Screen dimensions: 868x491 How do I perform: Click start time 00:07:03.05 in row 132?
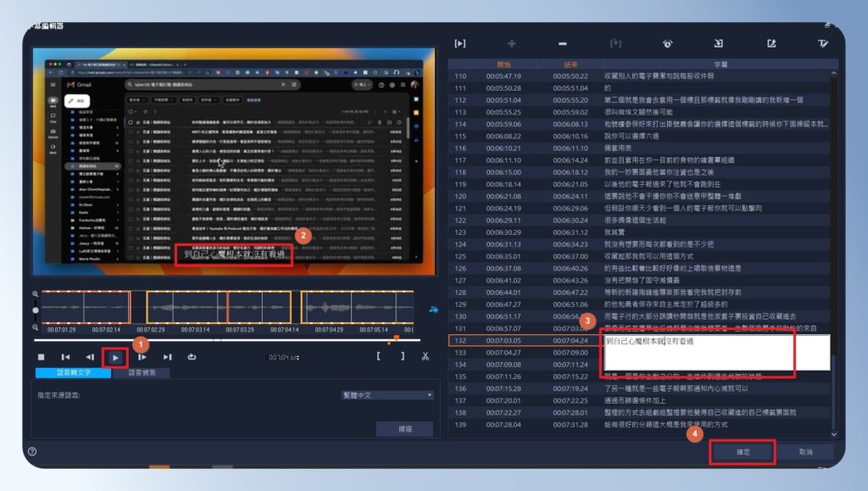pos(504,341)
